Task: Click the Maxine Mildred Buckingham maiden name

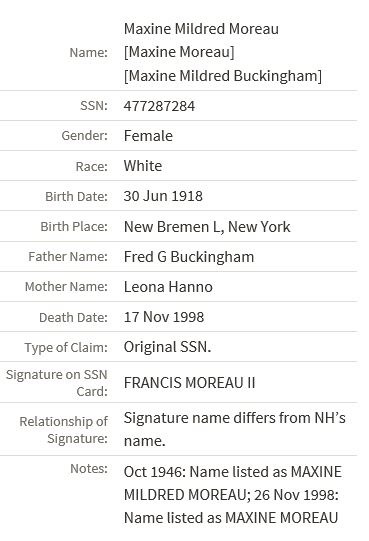Action: click(223, 76)
